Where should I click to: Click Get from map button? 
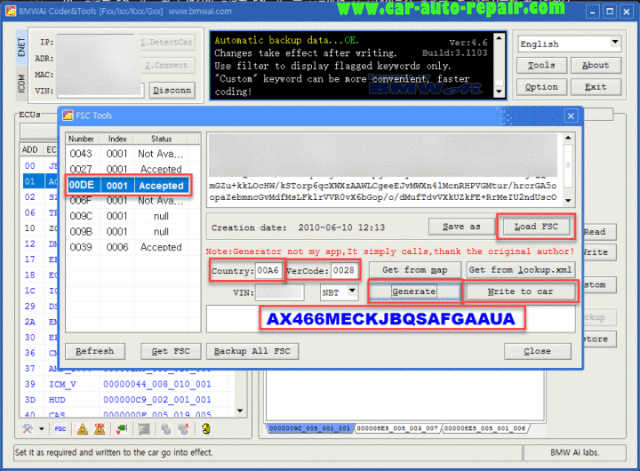[415, 270]
